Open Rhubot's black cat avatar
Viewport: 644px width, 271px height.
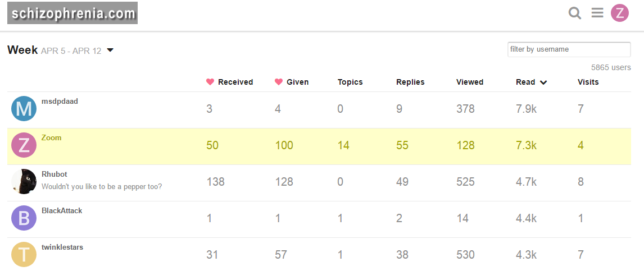pyautogui.click(x=24, y=182)
